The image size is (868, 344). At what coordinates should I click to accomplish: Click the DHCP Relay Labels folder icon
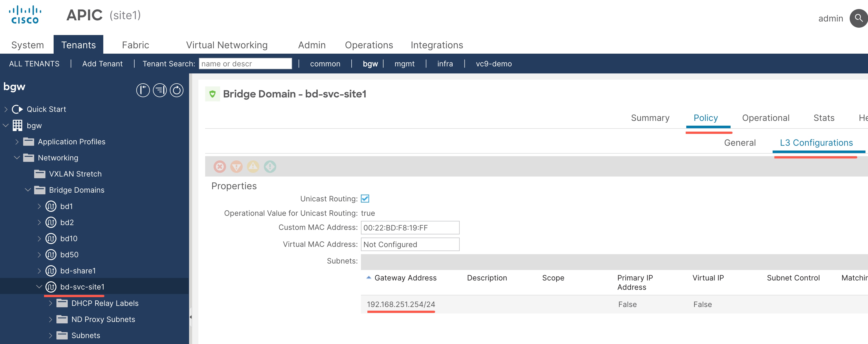[x=62, y=303]
